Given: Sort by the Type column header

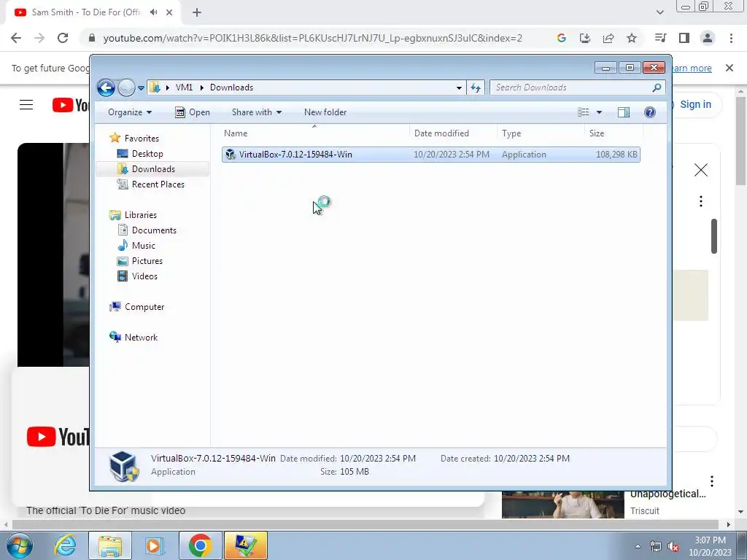Looking at the screenshot, I should [x=541, y=133].
